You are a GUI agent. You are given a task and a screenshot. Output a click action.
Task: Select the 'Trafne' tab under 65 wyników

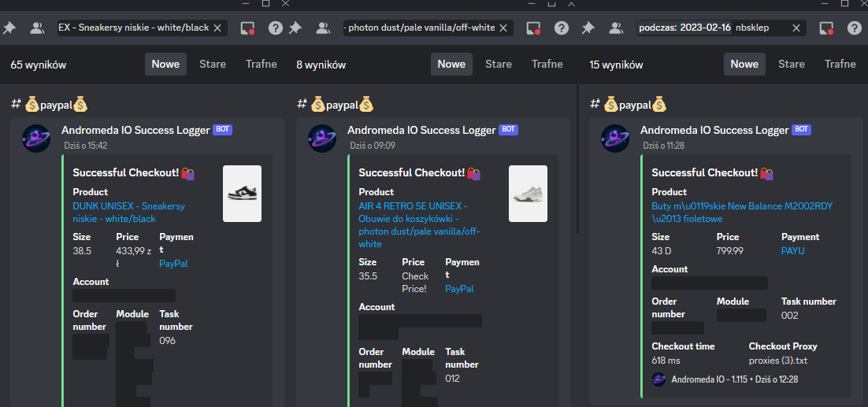(262, 64)
